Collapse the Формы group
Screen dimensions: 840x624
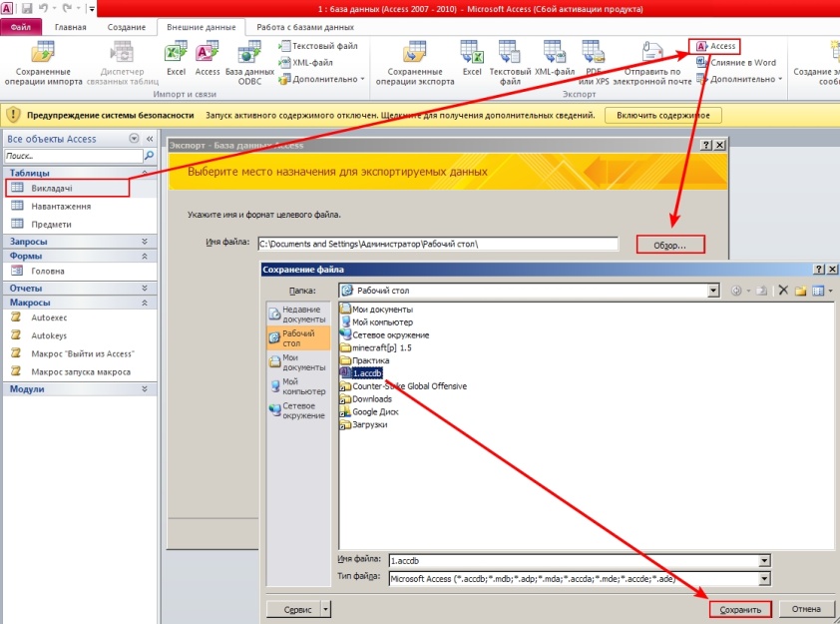(x=145, y=257)
